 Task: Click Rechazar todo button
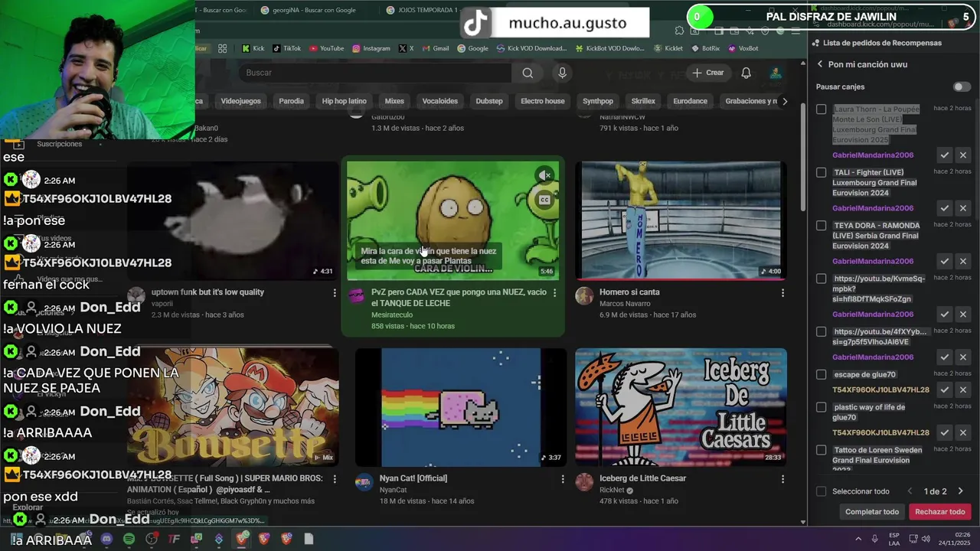pos(940,512)
